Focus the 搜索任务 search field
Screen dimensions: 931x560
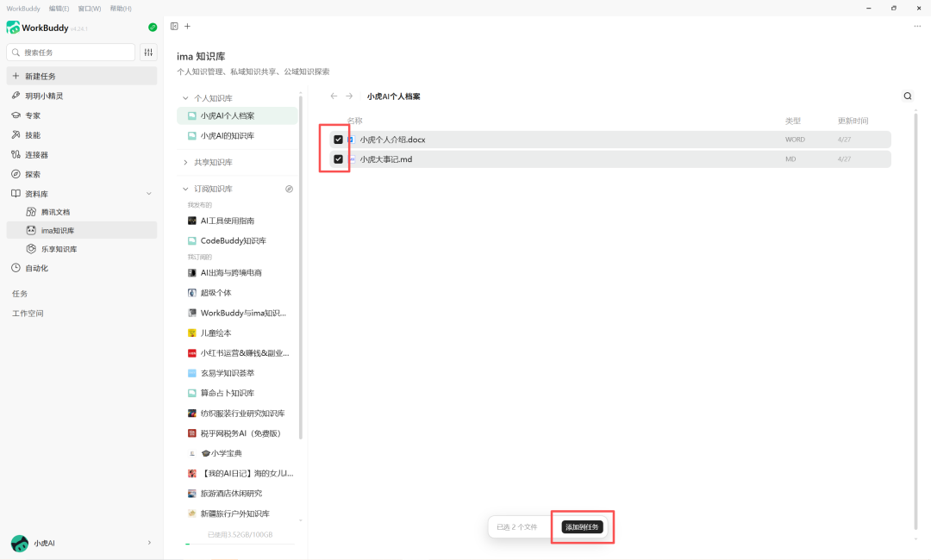coord(71,53)
